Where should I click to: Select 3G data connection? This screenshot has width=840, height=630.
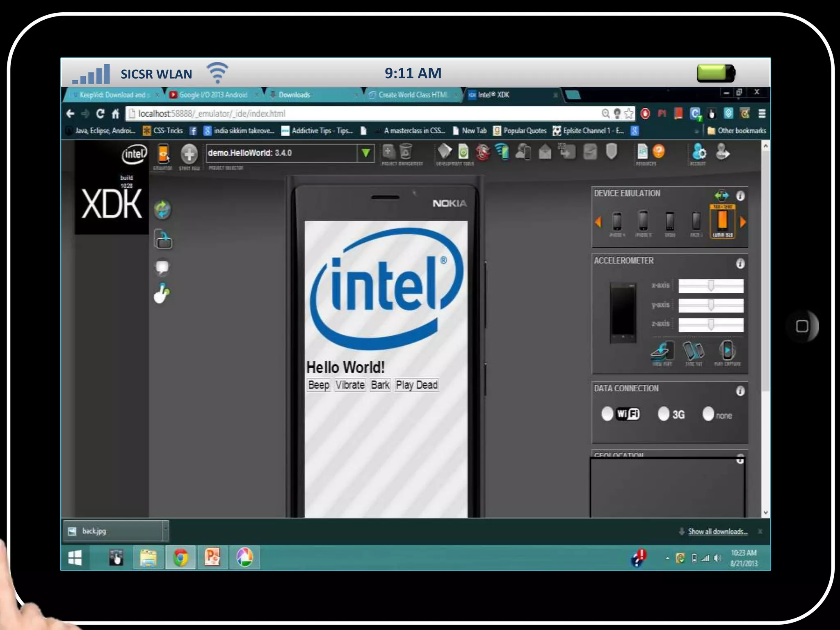coord(663,414)
